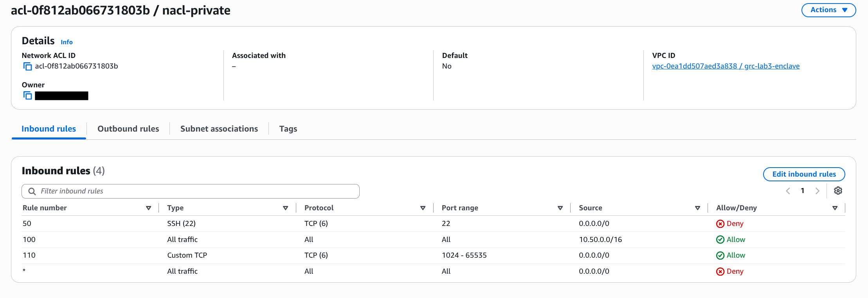Click the asterisk default rule number
Image resolution: width=868 pixels, height=298 pixels.
[24, 271]
